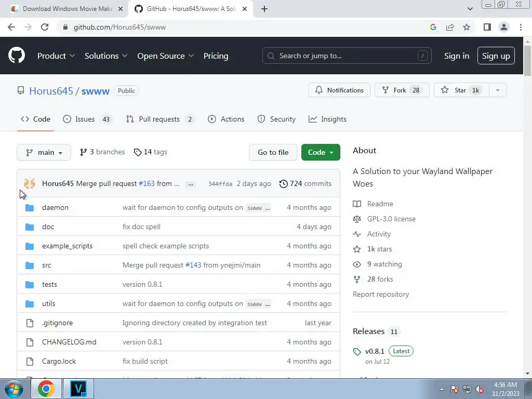Click the Search or jump to field
The width and height of the screenshot is (532, 399).
[x=347, y=56]
